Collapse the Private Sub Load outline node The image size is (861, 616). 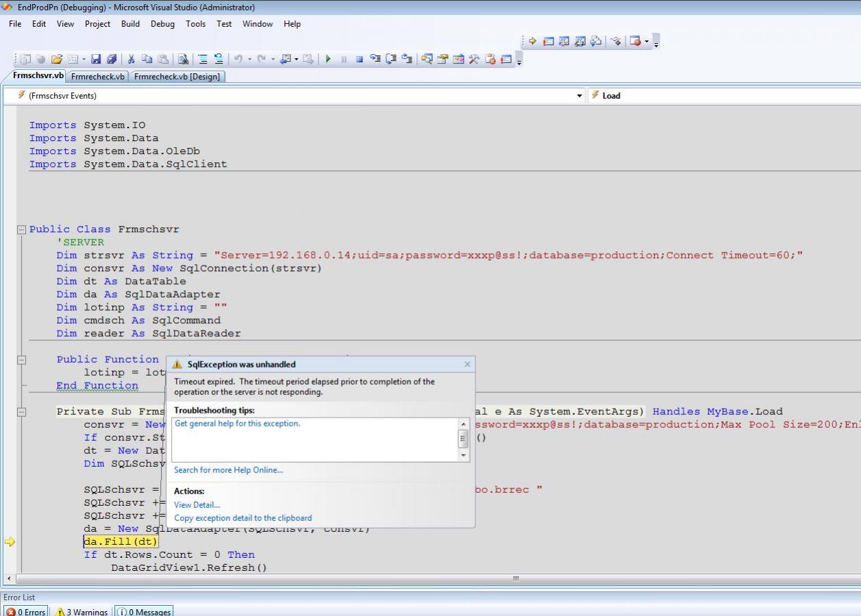pyautogui.click(x=22, y=411)
